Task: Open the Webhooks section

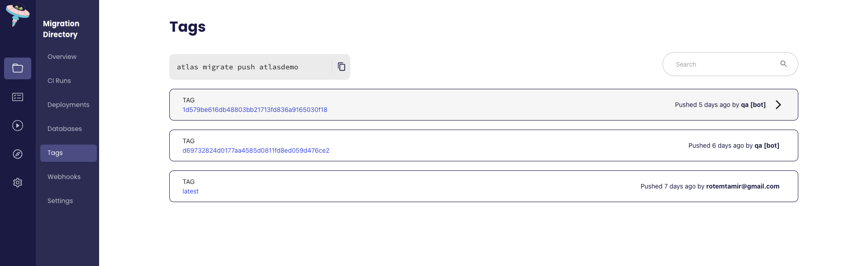Action: [64, 177]
